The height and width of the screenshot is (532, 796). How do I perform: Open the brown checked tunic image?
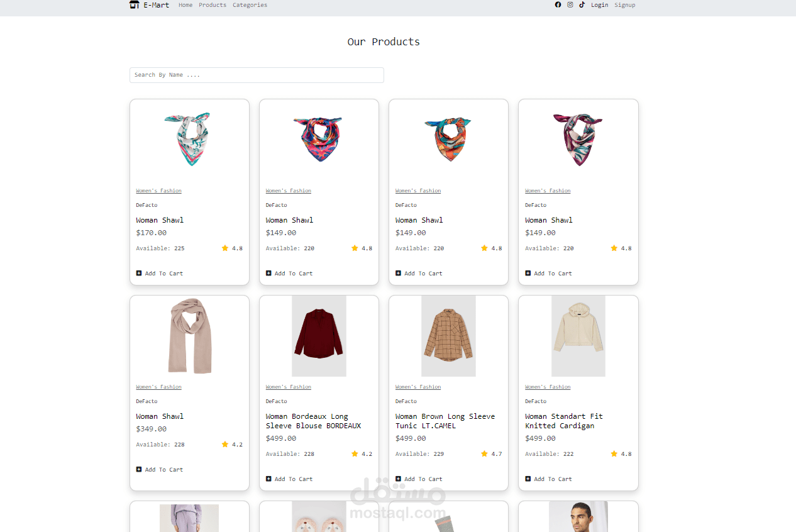448,336
